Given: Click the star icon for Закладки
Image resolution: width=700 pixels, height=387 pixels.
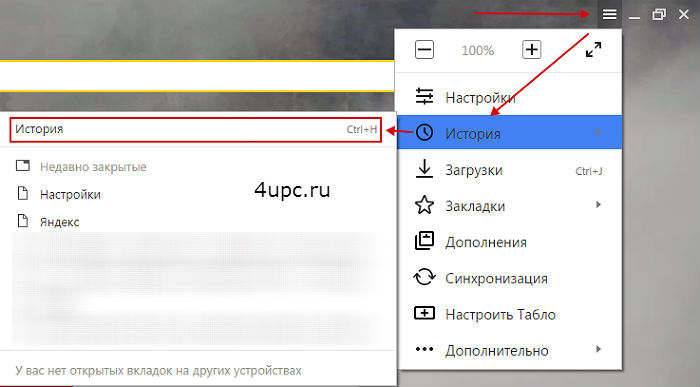Looking at the screenshot, I should 424,205.
